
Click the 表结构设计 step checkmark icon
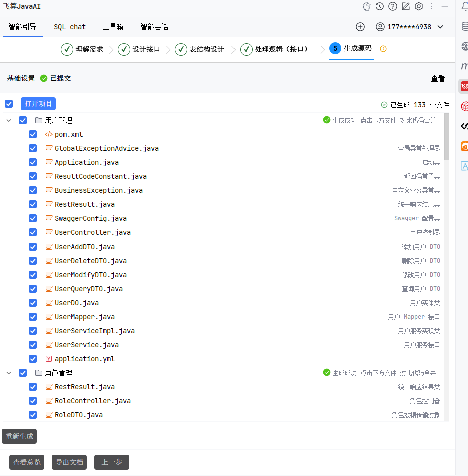click(181, 49)
